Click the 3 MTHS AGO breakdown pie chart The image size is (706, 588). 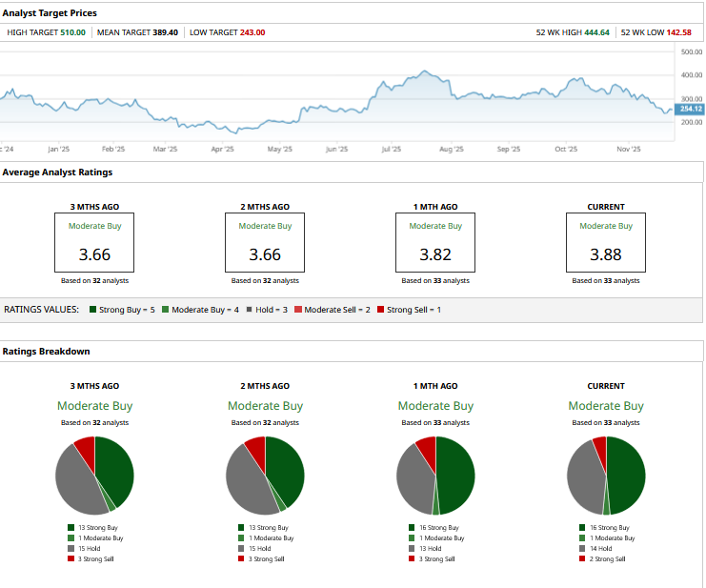click(94, 476)
